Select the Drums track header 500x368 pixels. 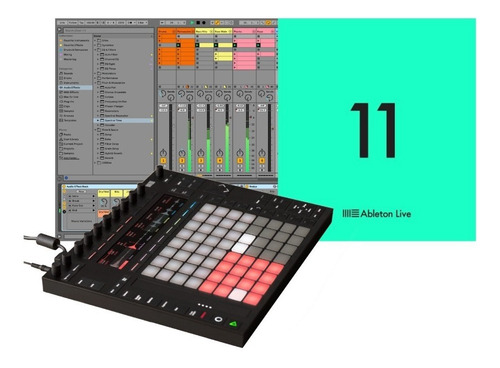167,31
